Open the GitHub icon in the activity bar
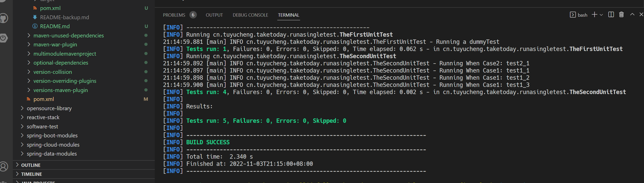Image resolution: width=644 pixels, height=183 pixels. (4, 18)
